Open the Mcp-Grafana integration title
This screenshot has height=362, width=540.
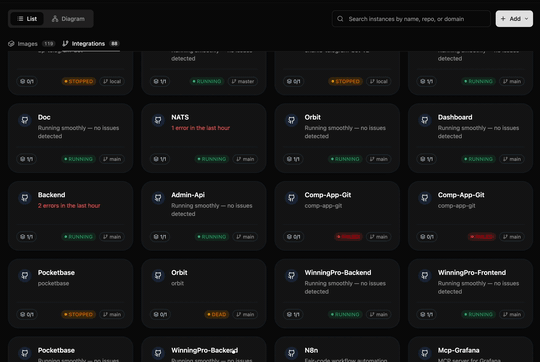pos(458,350)
